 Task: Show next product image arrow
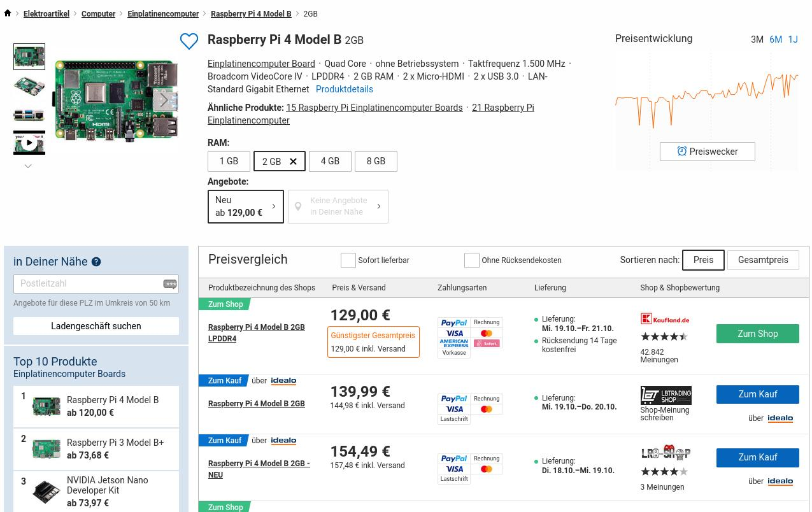164,100
